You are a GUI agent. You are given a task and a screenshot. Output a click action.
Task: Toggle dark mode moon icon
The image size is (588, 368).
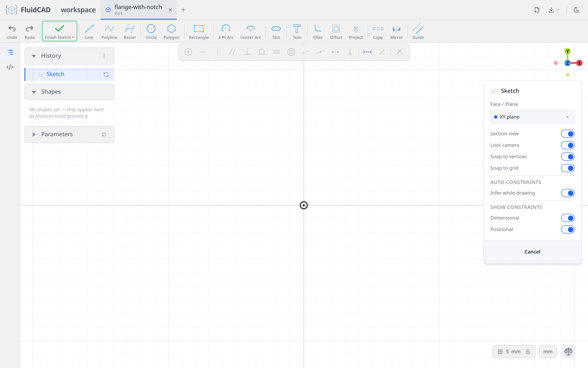(576, 10)
